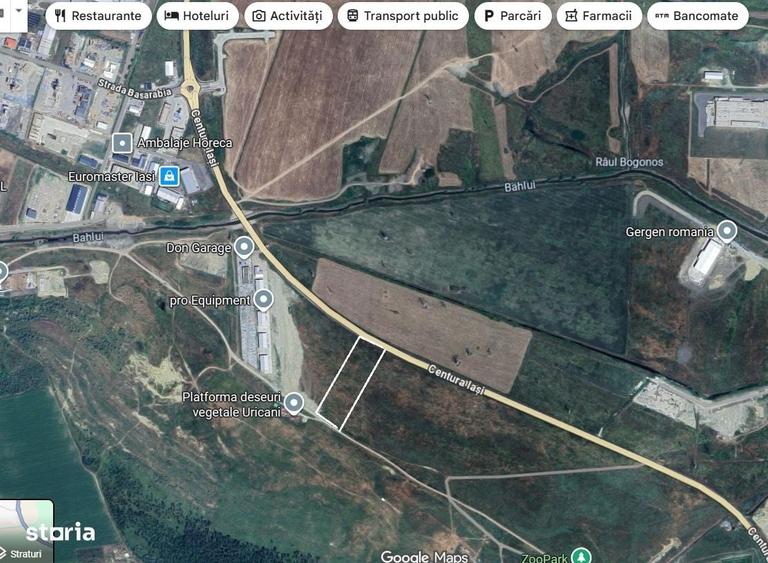Filter map by Hoteluri

point(197,16)
